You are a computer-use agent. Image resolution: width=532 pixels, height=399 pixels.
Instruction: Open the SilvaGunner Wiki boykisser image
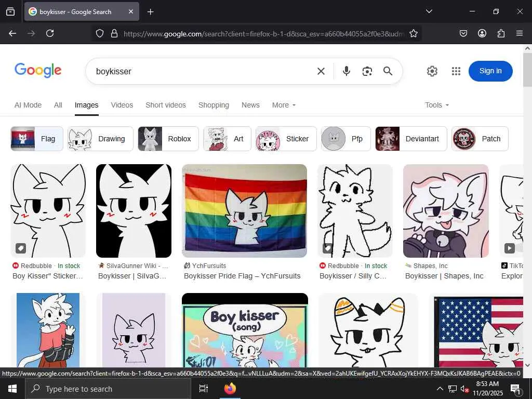coord(134,211)
